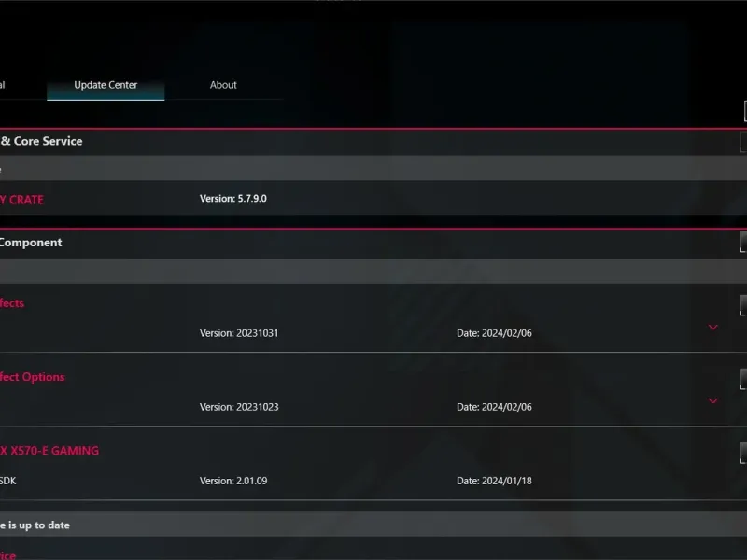Click the CRATE item name
Viewport: 747px width, 560px height.
[x=21, y=200]
